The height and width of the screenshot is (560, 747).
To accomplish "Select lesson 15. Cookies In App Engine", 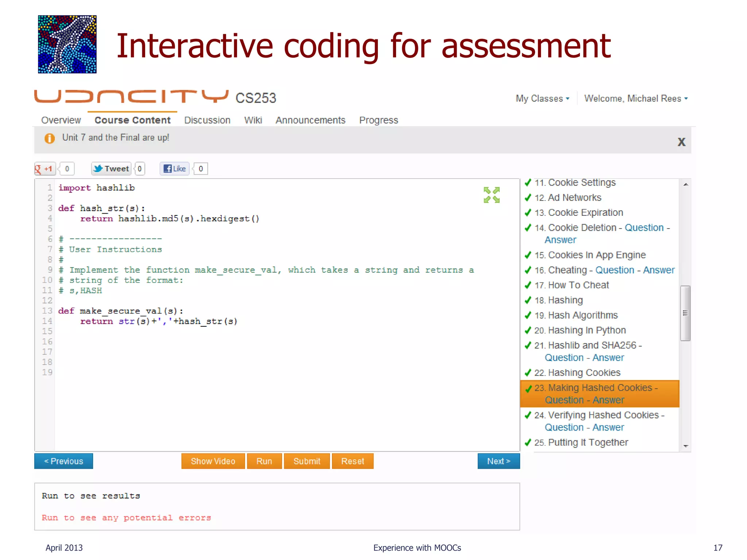I will (590, 255).
